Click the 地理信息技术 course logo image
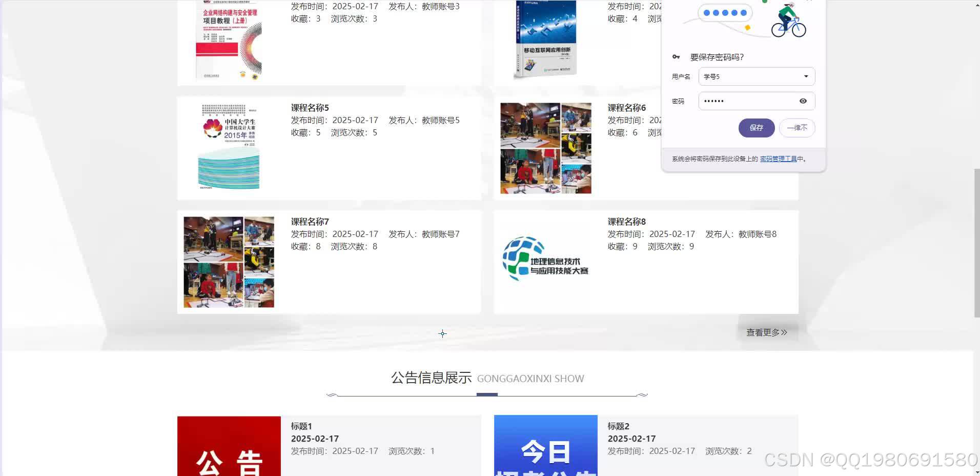Viewport: 980px width, 476px height. pos(545,259)
